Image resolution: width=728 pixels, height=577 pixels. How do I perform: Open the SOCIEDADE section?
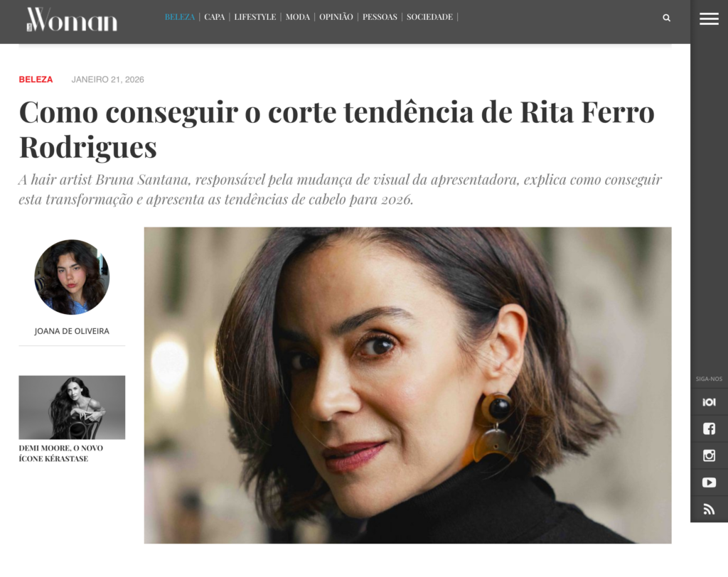(x=429, y=17)
